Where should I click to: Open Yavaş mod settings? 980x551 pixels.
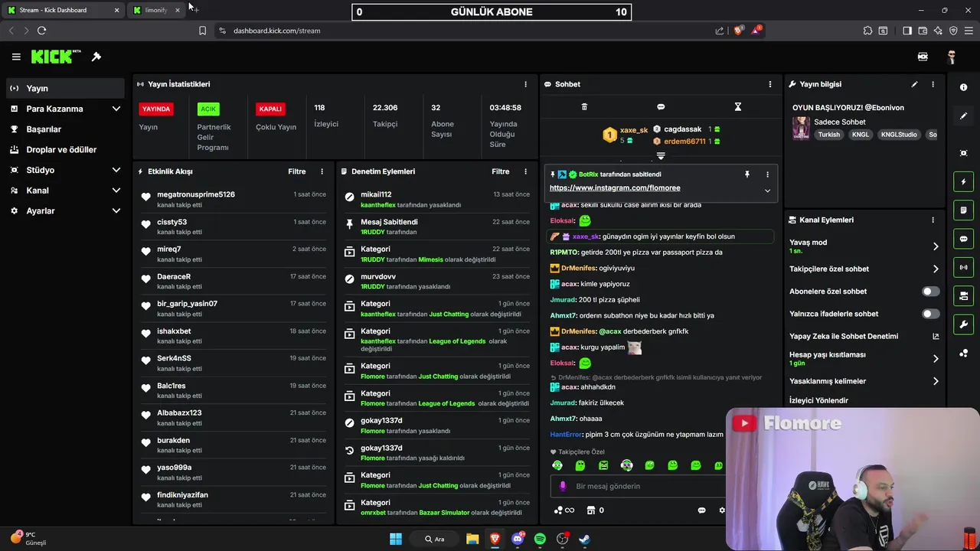coord(864,246)
